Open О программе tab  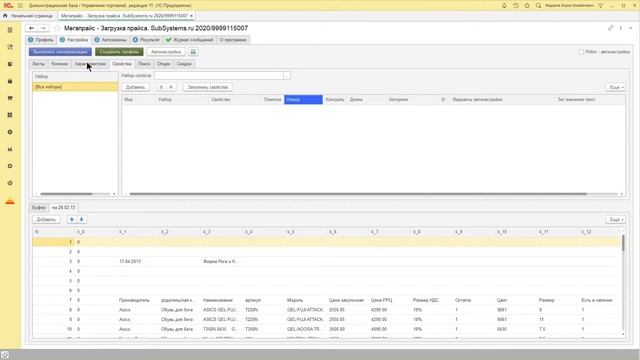click(x=233, y=40)
